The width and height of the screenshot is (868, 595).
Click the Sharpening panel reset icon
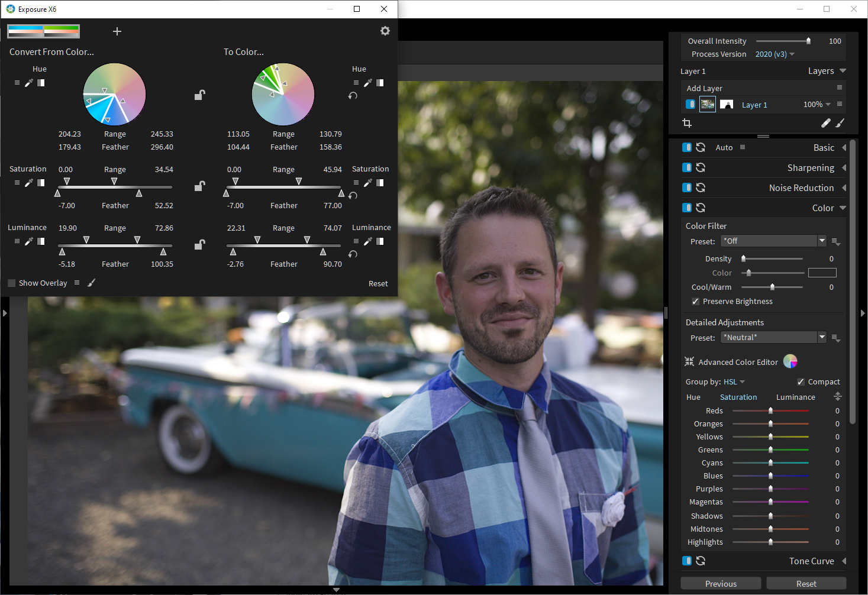pyautogui.click(x=701, y=168)
